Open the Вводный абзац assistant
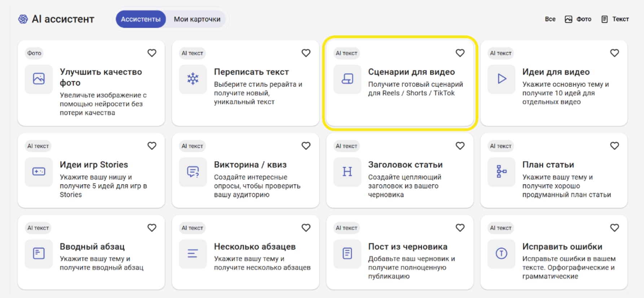 click(x=91, y=252)
